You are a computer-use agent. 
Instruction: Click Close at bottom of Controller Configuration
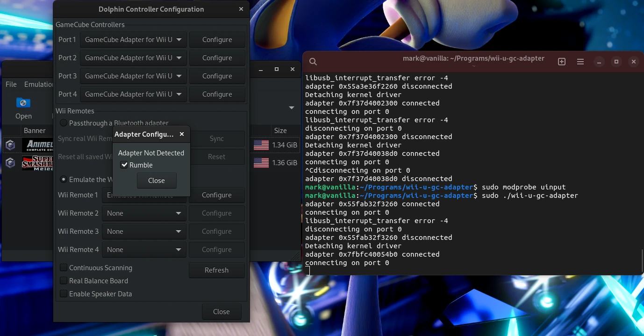point(222,312)
